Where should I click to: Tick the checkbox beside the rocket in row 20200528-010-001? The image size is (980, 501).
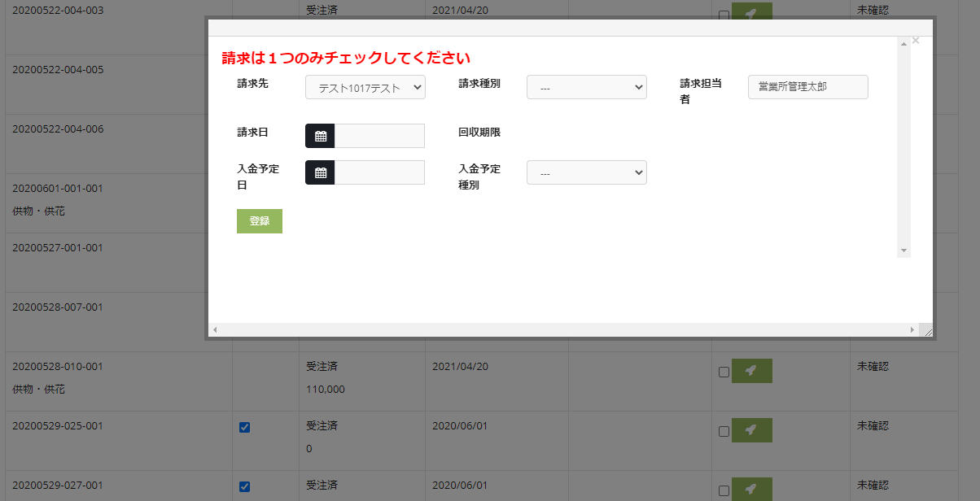[x=724, y=372]
